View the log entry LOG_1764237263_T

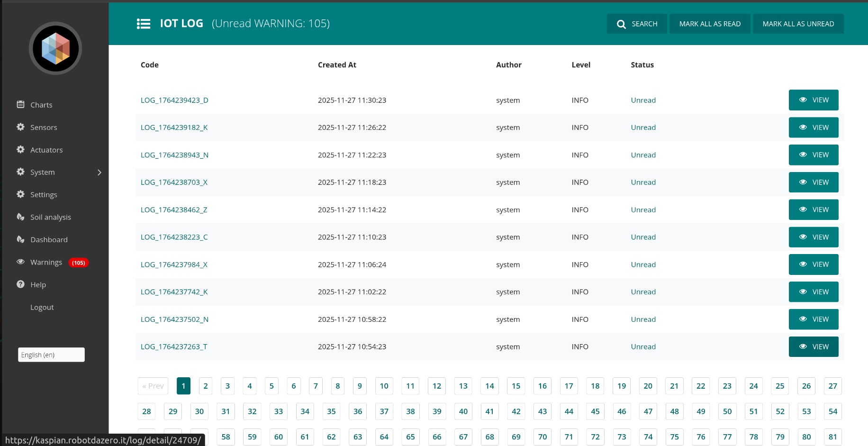pos(813,346)
